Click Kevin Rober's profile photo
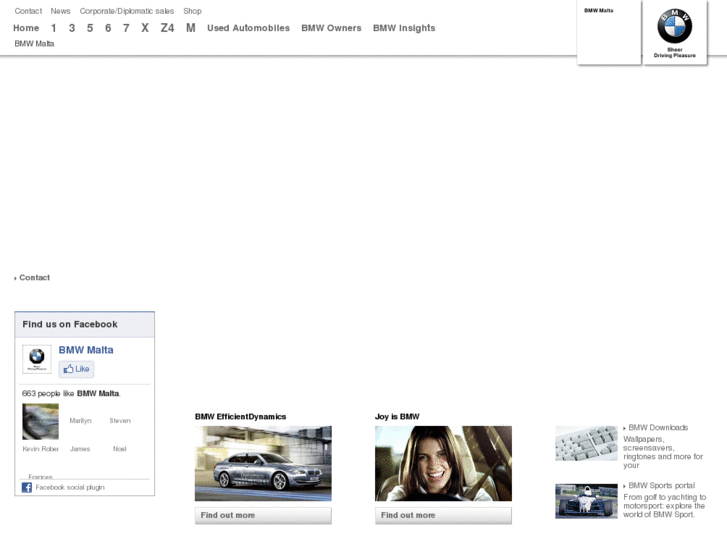Viewport: 727px width, 545px height. [x=40, y=421]
